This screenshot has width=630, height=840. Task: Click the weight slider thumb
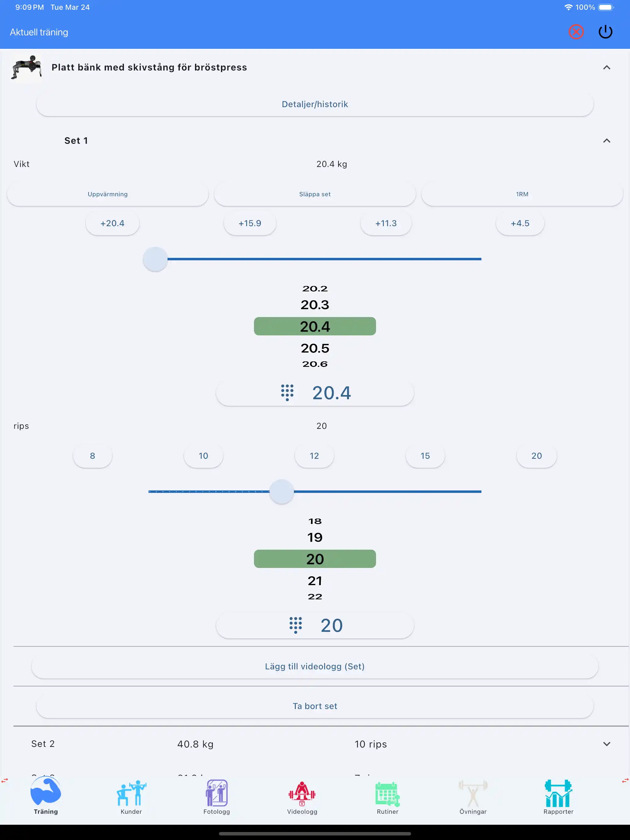[155, 259]
